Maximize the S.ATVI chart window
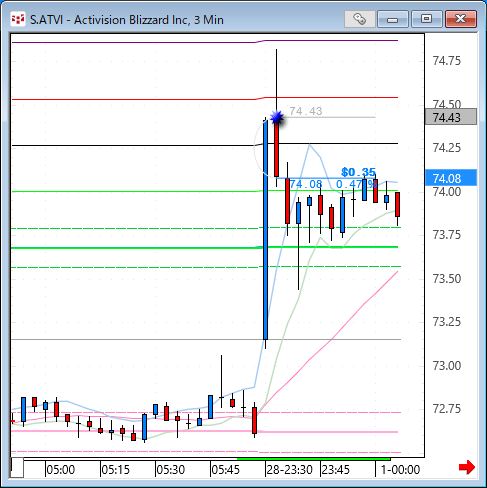This screenshot has height=488, width=487. [x=426, y=19]
